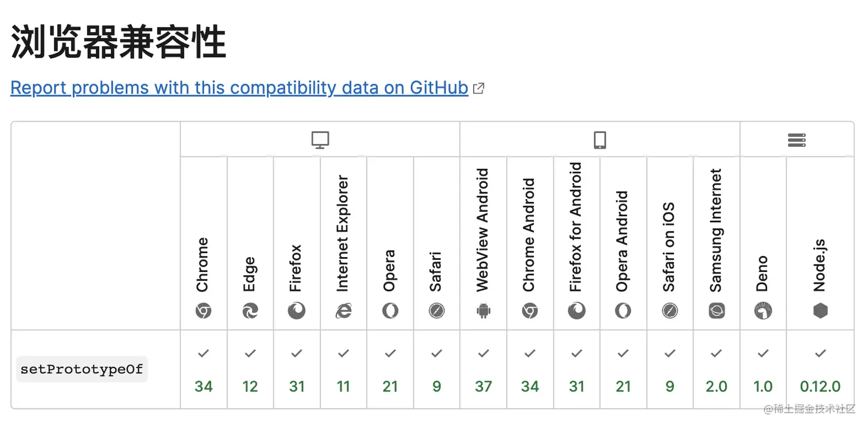Select the Deno icon
The height and width of the screenshot is (427, 868).
(x=763, y=311)
